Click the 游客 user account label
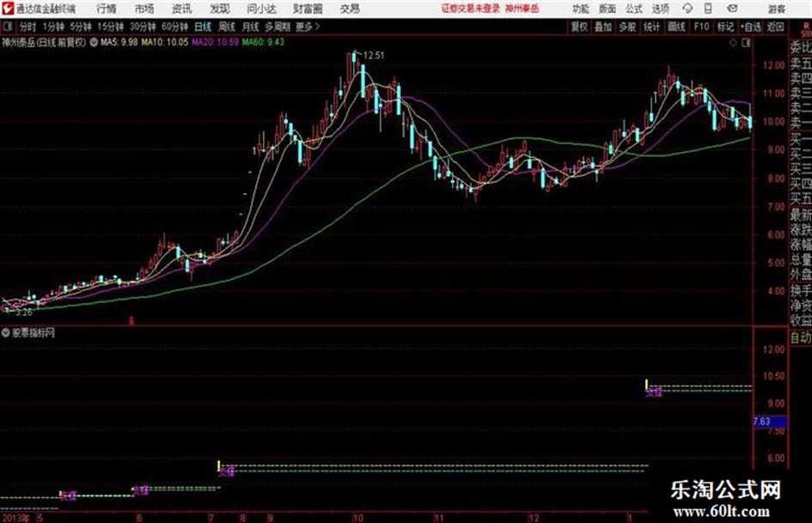Viewport: 812px width, 523px height. 777,9
